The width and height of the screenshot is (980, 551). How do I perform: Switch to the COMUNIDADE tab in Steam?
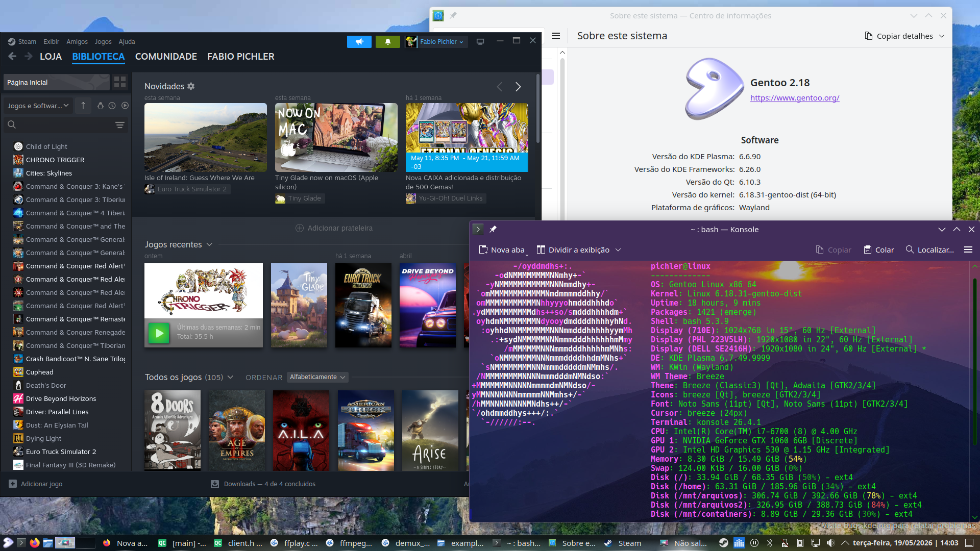pyautogui.click(x=166, y=57)
